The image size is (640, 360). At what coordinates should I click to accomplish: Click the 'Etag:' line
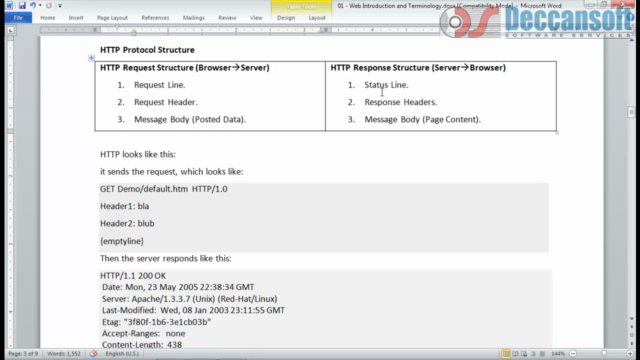[x=156, y=322]
